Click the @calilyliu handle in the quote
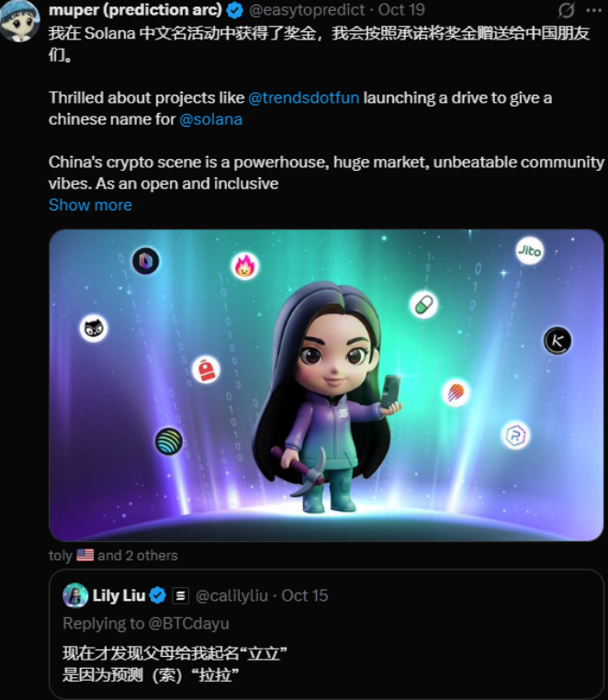This screenshot has width=608, height=700. click(x=231, y=595)
